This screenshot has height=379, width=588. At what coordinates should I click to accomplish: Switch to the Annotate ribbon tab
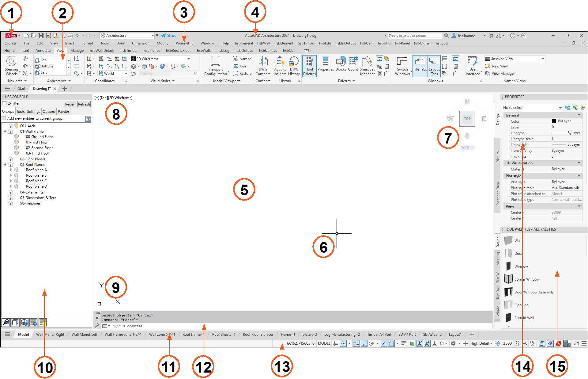coord(43,51)
